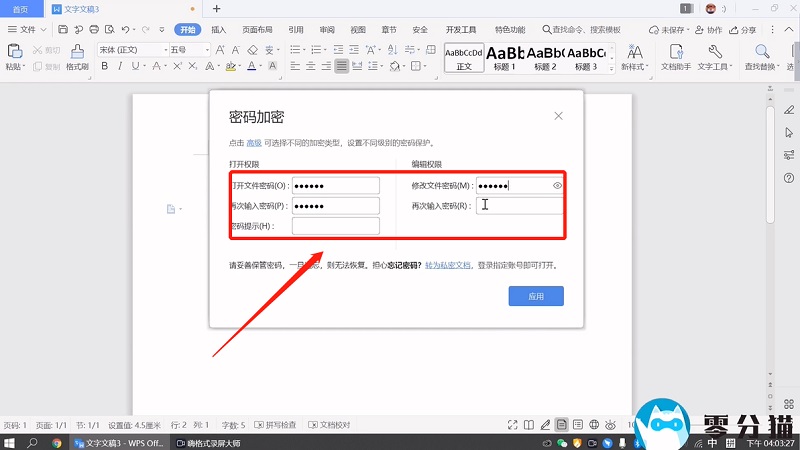
Task: Switch to the 插入 Insert ribbon tab
Action: pyautogui.click(x=218, y=30)
